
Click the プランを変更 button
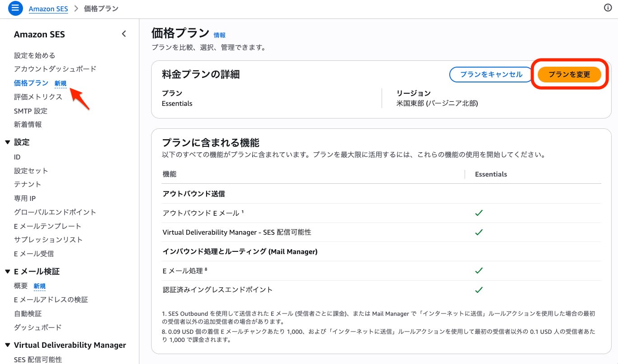(569, 75)
